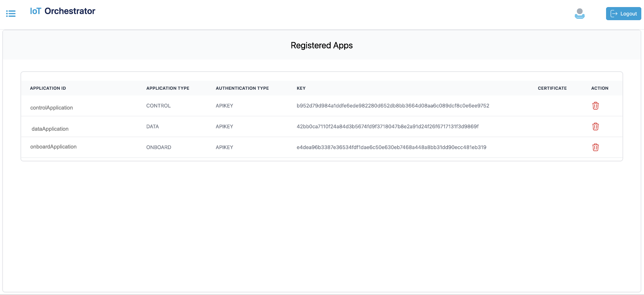Screen dimensions: 644x295
Task: Select the dataApplication ID cell
Action: [50, 129]
